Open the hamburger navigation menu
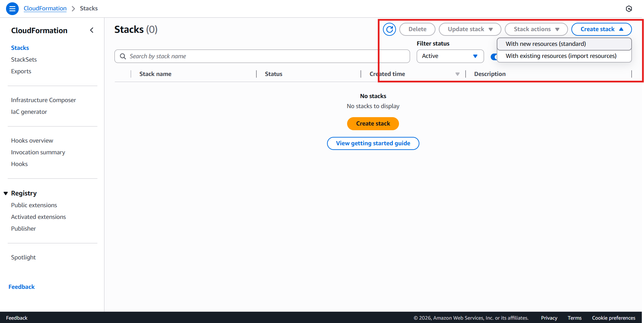This screenshot has width=644, height=323. pos(12,9)
